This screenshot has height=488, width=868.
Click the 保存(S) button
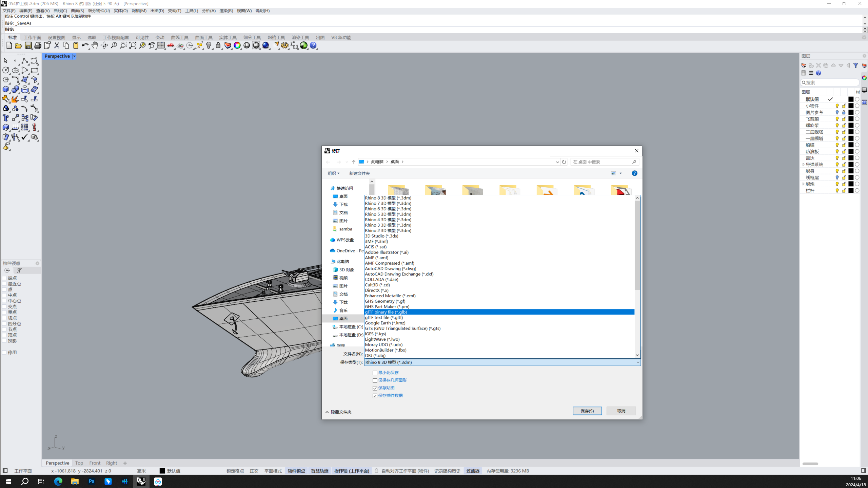pos(587,411)
